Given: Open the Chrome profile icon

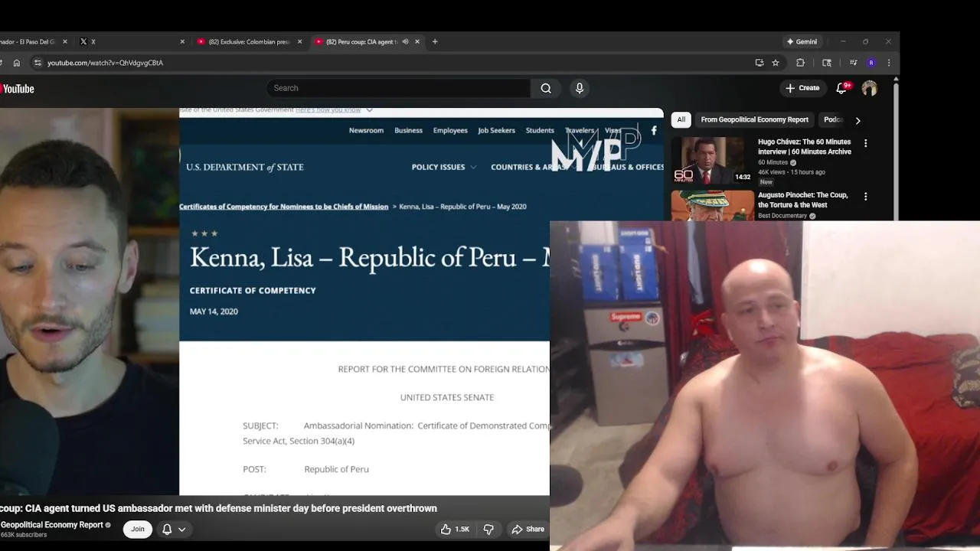Looking at the screenshot, I should pos(871,63).
